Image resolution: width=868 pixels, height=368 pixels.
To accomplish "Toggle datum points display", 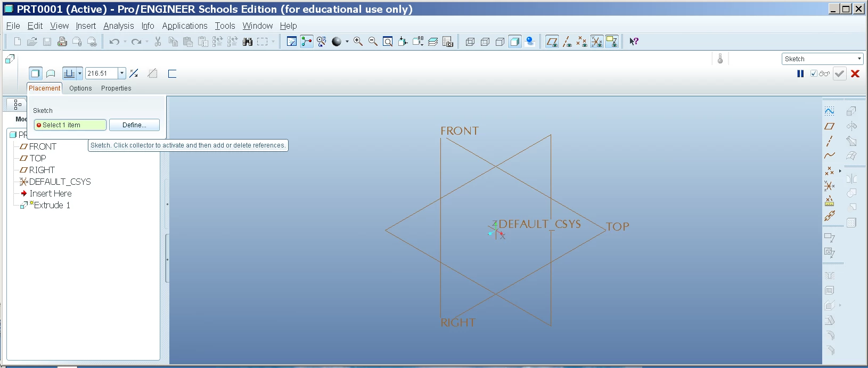I will point(582,42).
